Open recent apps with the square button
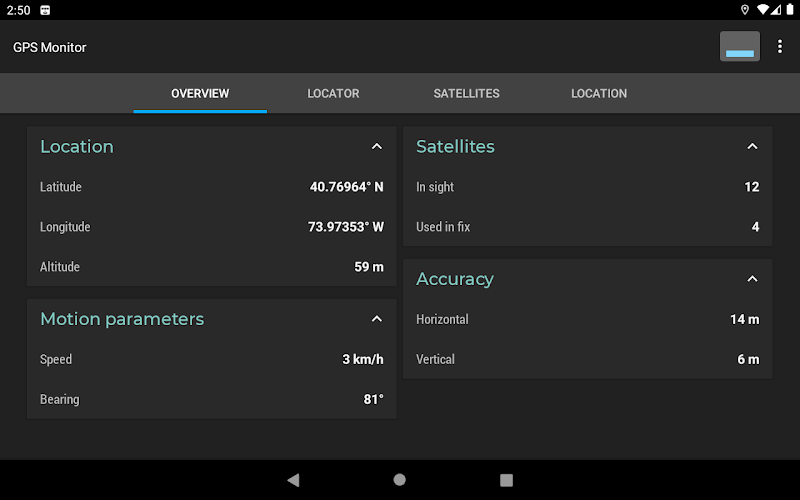Screen dimensions: 800x500 [506, 480]
